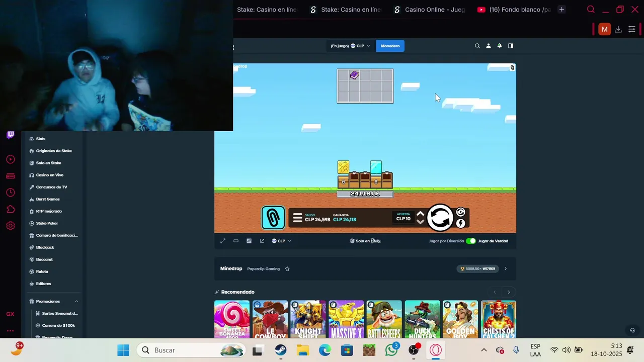Open Paperclip Gaming provider link
The image size is (644, 362).
point(263,268)
